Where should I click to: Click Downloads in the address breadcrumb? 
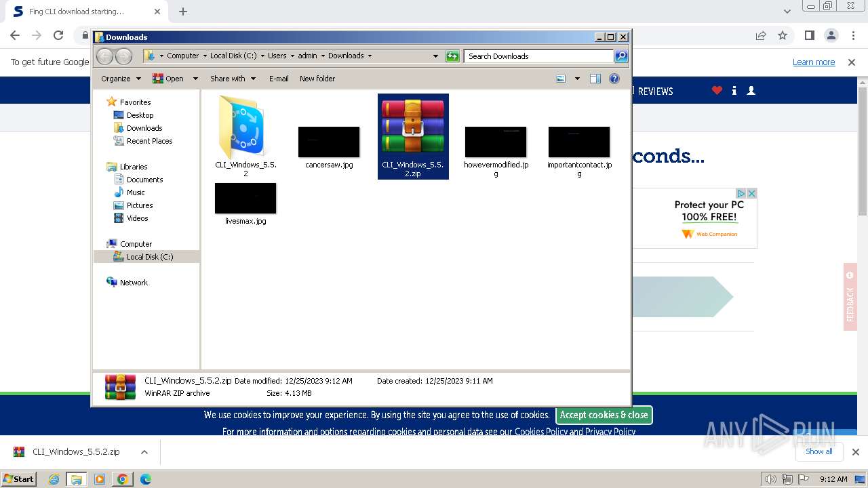(346, 56)
